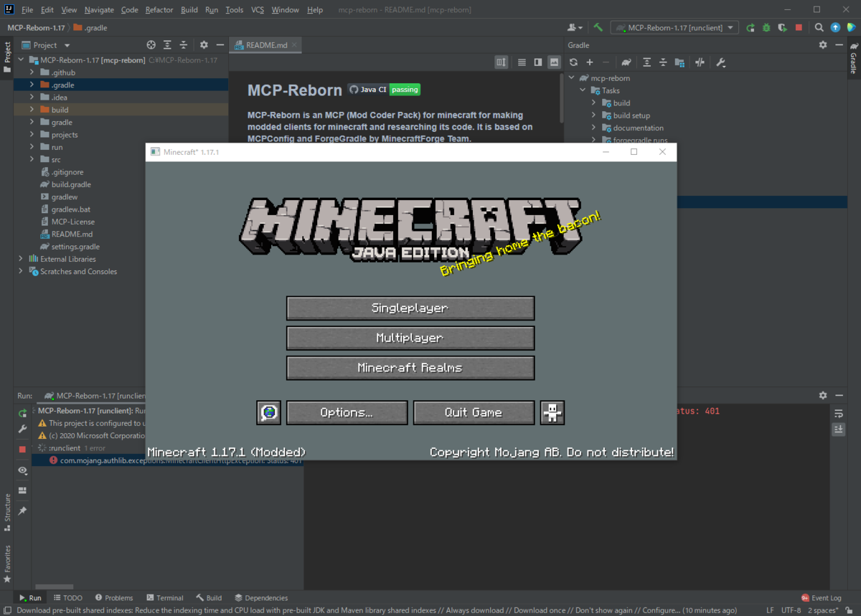The width and height of the screenshot is (861, 616).
Task: Close the README.md editor tab
Action: click(294, 45)
